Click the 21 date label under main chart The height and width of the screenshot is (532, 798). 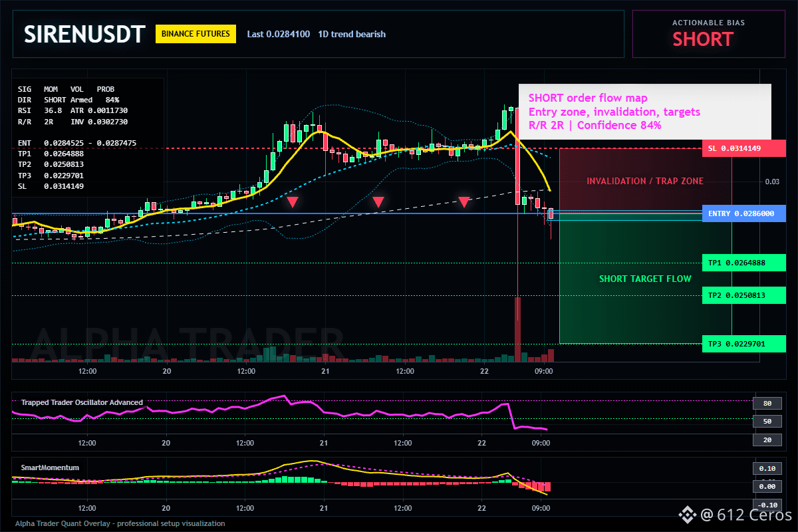[325, 372]
